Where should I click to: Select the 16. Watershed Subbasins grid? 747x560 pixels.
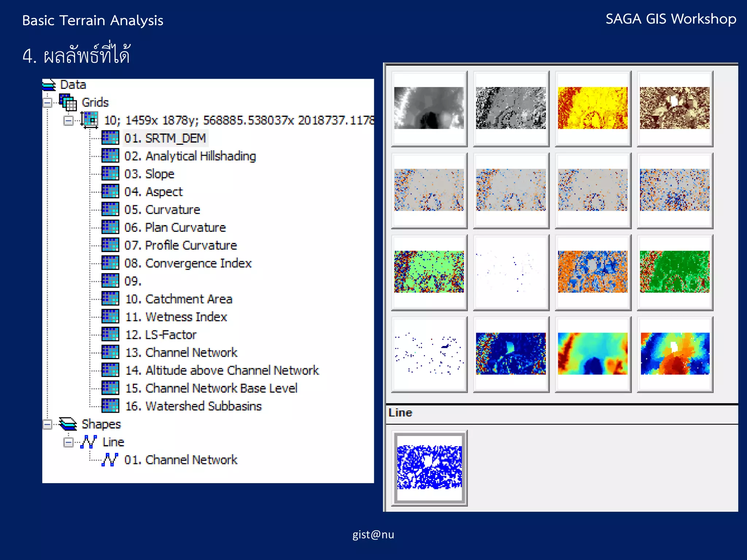point(193,406)
